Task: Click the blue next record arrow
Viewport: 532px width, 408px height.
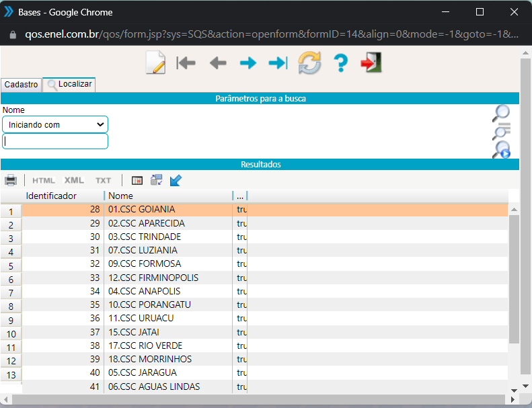Action: [248, 63]
